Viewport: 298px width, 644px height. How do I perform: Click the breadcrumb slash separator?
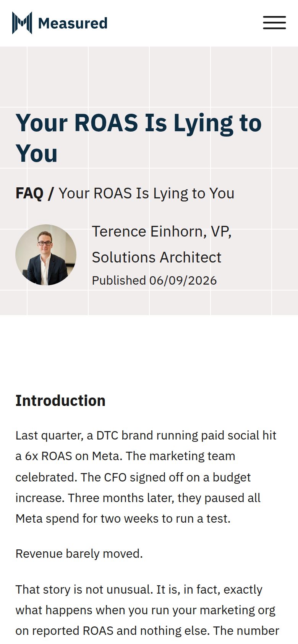coord(51,193)
